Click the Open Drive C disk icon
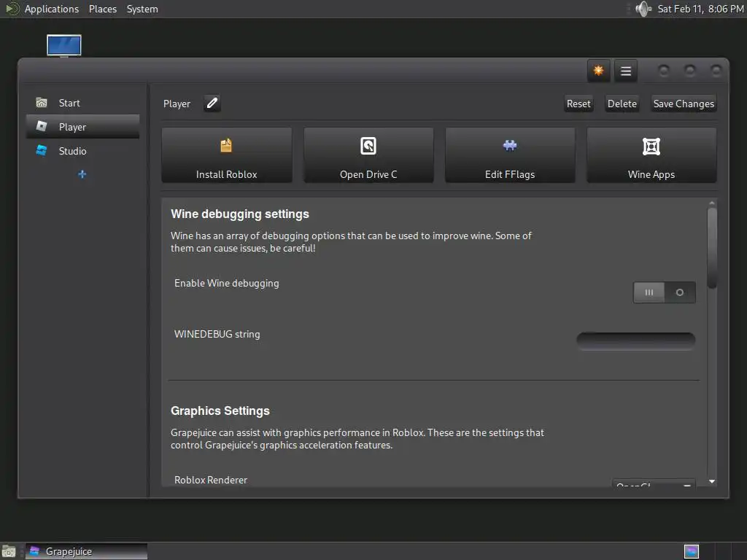 tap(368, 146)
